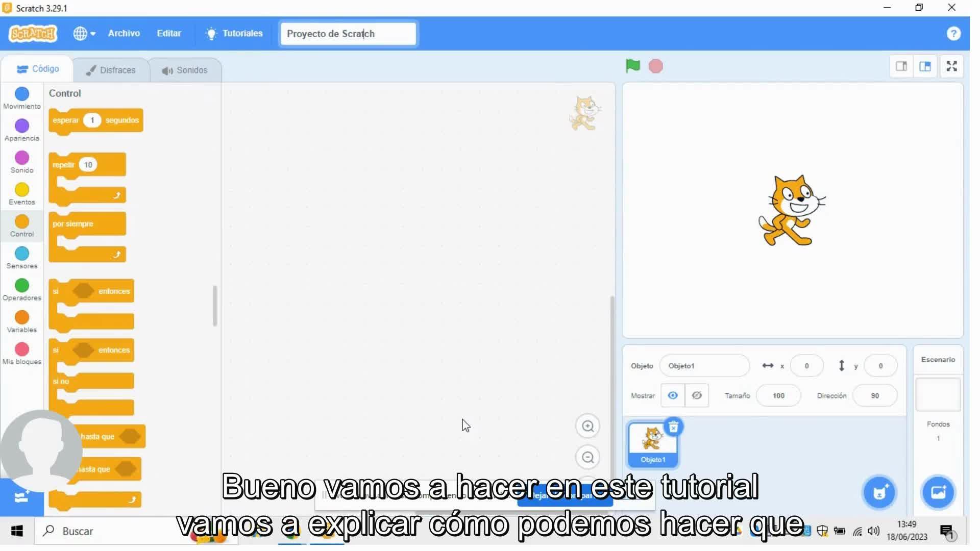Switch to the Disfraces tab
The width and height of the screenshot is (980, 551).
[111, 70]
